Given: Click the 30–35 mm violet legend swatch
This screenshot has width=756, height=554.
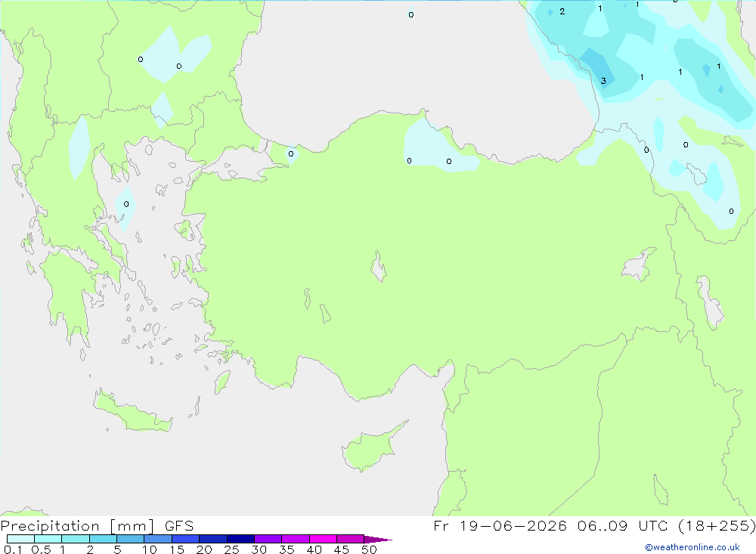Looking at the screenshot, I should coord(268,539).
